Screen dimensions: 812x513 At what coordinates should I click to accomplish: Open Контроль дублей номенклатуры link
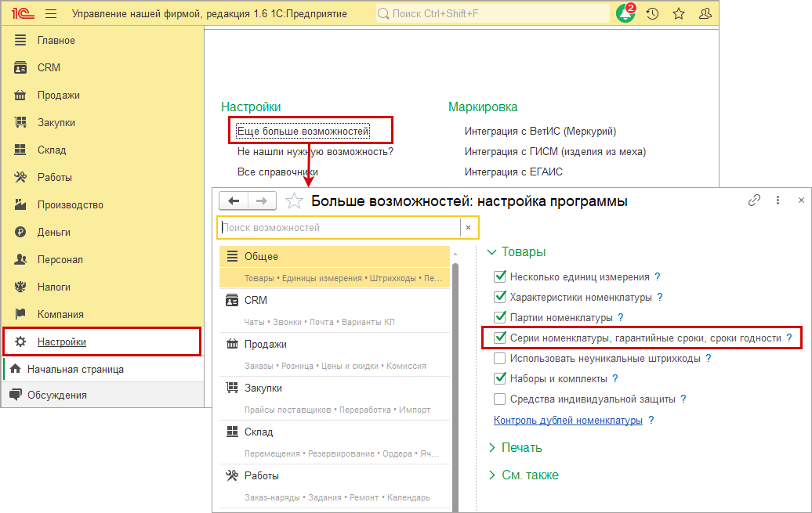click(x=568, y=421)
